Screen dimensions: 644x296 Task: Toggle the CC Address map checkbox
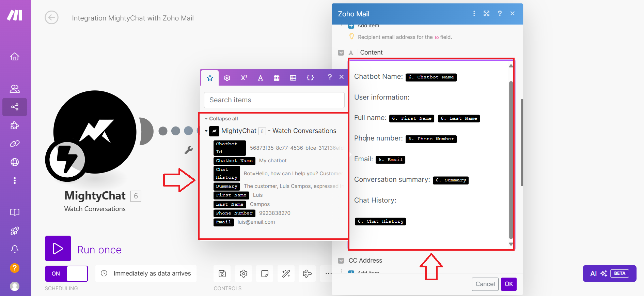pos(341,261)
